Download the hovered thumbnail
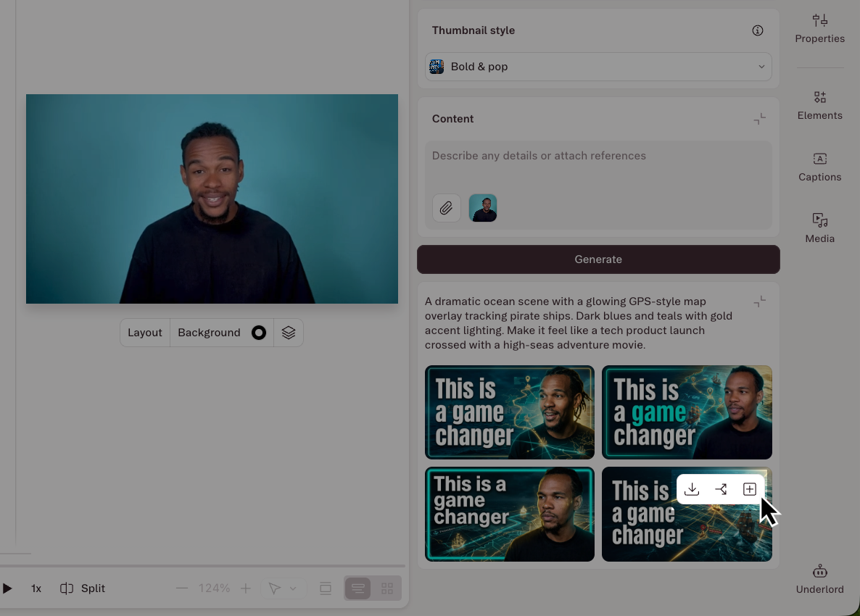The height and width of the screenshot is (616, 860). point(692,489)
